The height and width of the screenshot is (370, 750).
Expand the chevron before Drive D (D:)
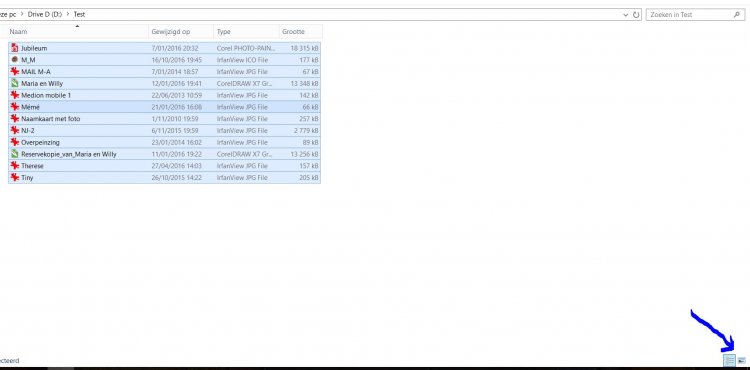(x=22, y=14)
